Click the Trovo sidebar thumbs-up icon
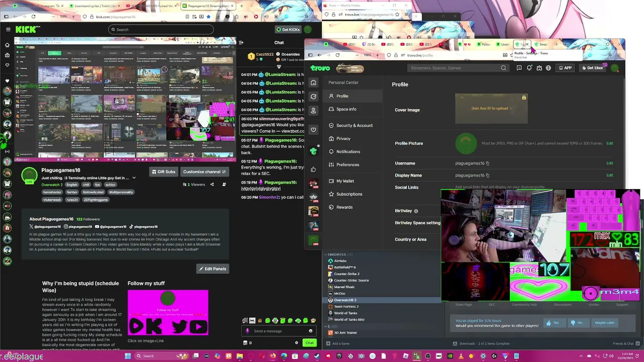The height and width of the screenshot is (362, 644). click(x=313, y=169)
